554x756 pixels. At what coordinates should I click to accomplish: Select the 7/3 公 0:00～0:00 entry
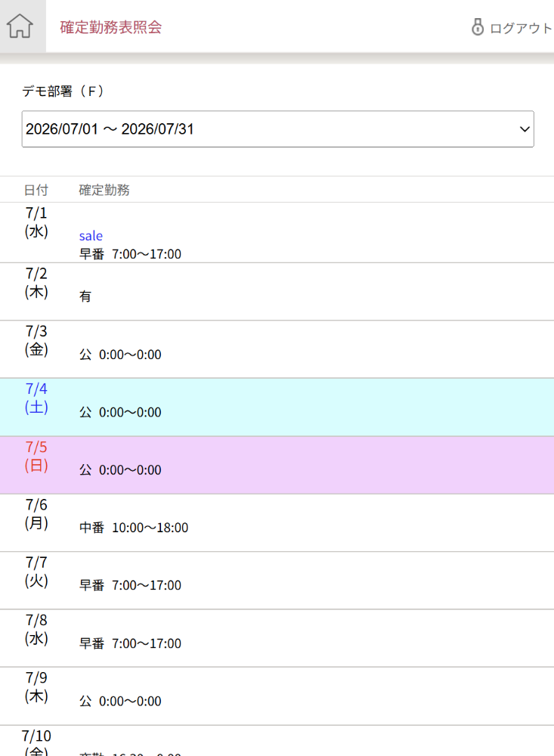point(120,355)
